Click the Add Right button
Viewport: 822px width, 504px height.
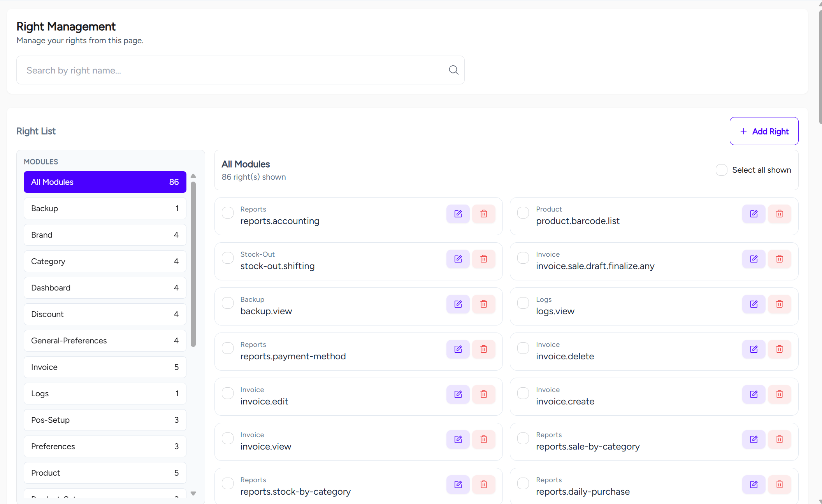[x=764, y=131]
